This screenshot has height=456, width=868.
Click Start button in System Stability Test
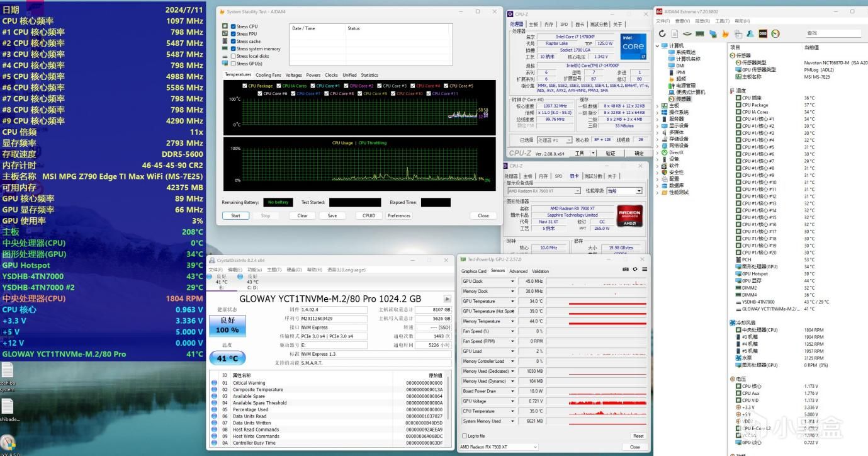point(235,215)
